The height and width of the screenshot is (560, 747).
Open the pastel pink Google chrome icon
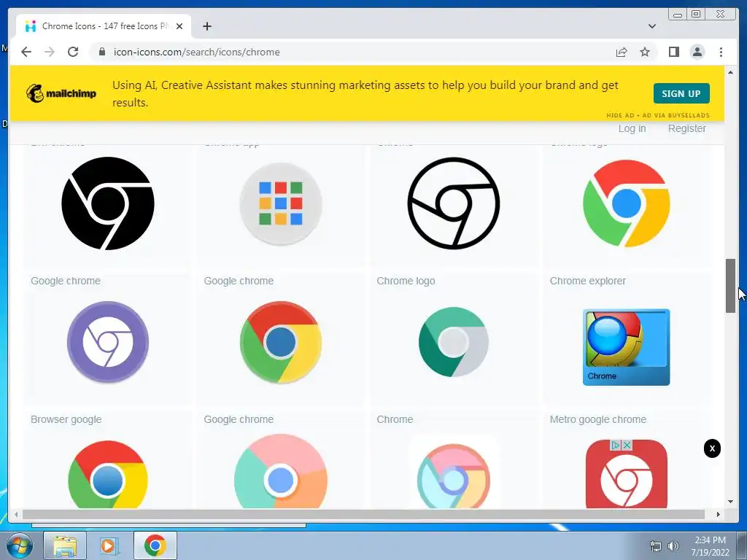click(281, 472)
